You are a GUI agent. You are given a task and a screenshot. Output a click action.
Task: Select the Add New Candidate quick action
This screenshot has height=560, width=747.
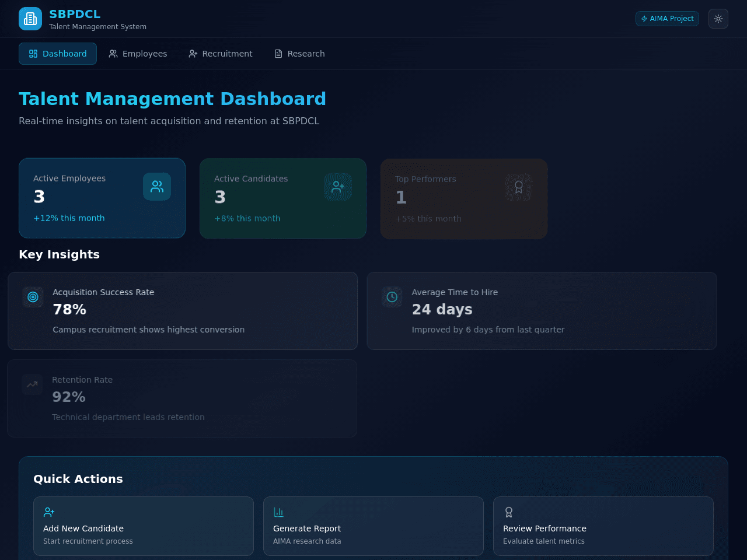pos(144,526)
